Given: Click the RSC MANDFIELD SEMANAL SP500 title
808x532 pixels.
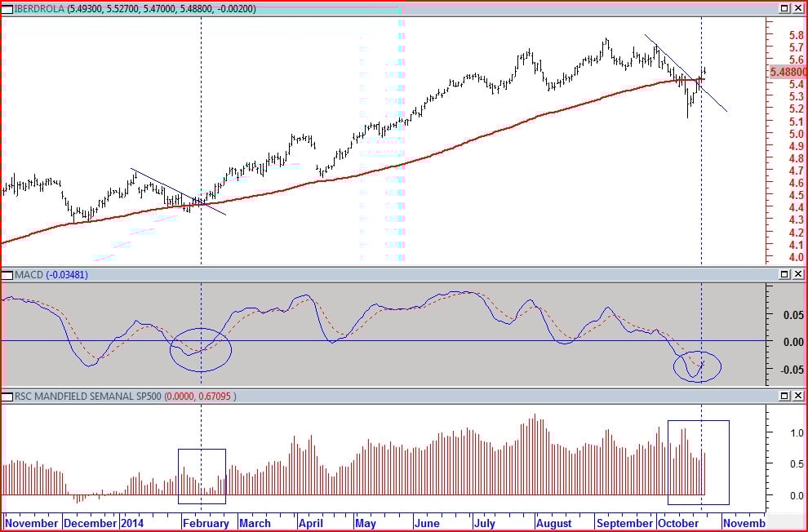Looking at the screenshot, I should pos(87,397).
